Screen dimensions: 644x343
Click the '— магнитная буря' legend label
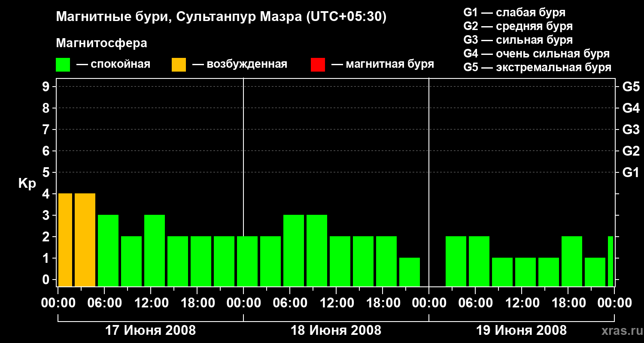(x=383, y=65)
